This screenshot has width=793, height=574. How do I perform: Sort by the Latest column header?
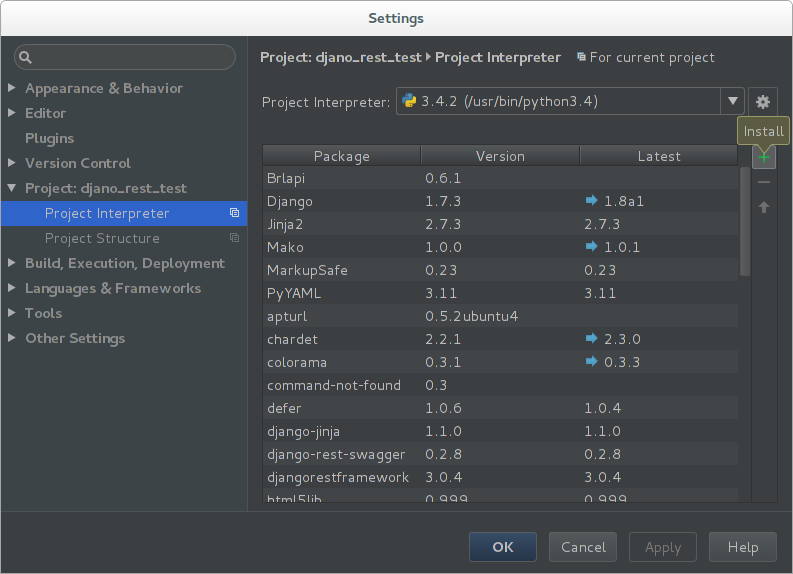(659, 156)
